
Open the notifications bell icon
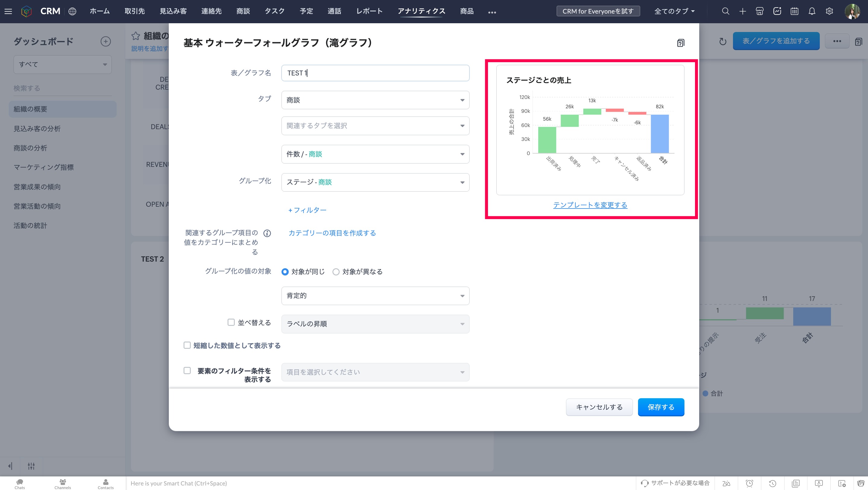812,11
